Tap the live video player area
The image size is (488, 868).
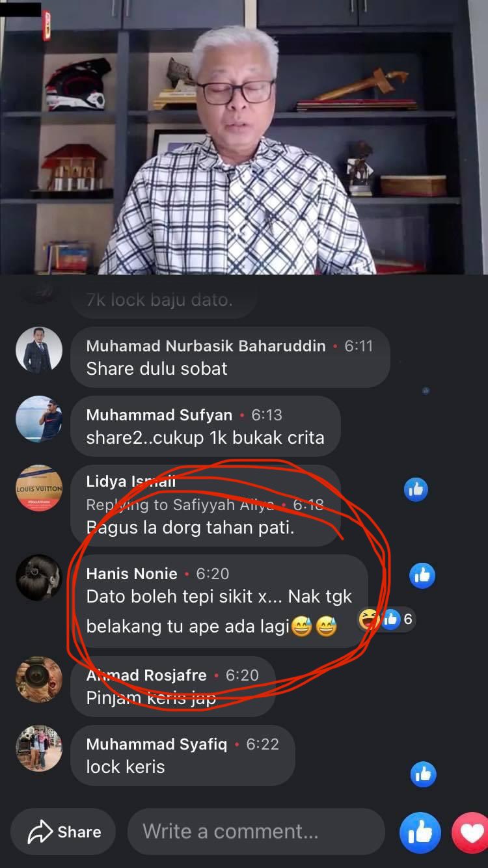[244, 137]
